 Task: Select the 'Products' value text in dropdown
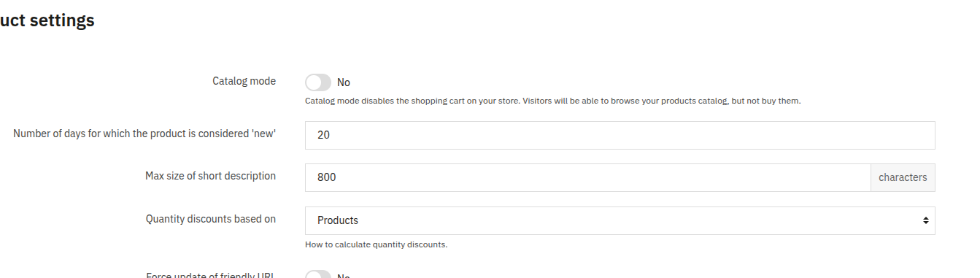(338, 220)
